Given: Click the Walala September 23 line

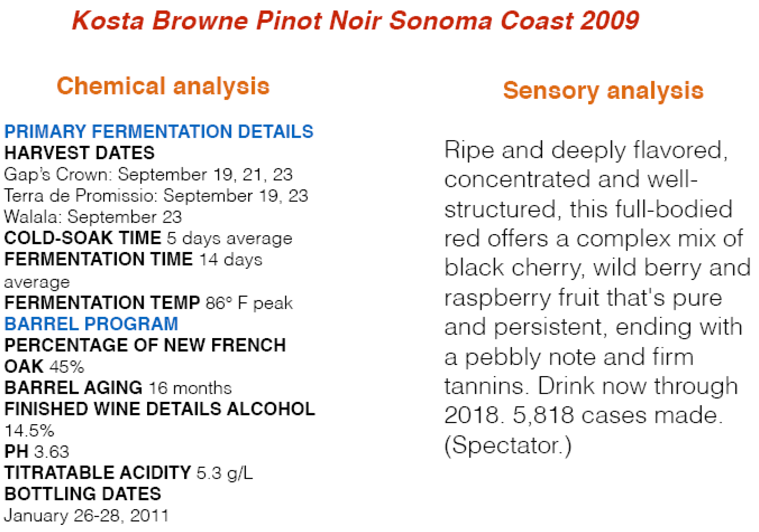Looking at the screenshot, I should click(93, 217).
